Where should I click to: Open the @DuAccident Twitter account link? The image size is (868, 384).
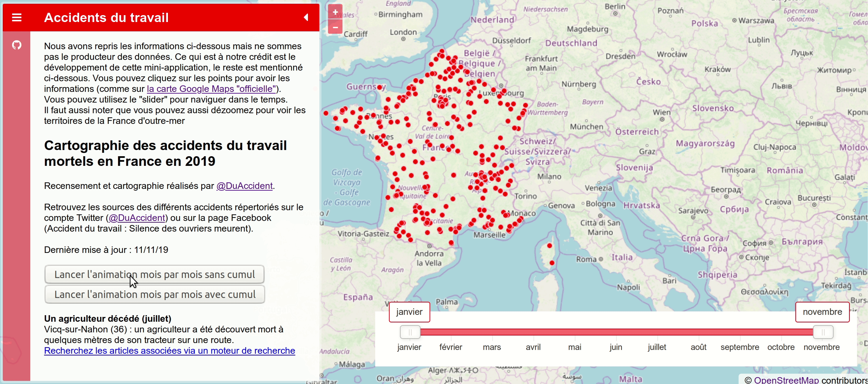tap(137, 218)
